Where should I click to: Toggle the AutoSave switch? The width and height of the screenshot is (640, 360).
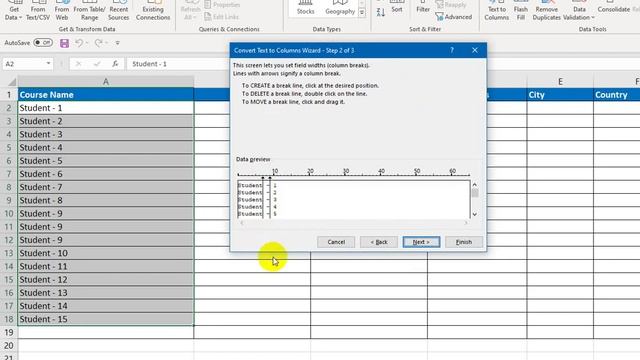(x=43, y=42)
